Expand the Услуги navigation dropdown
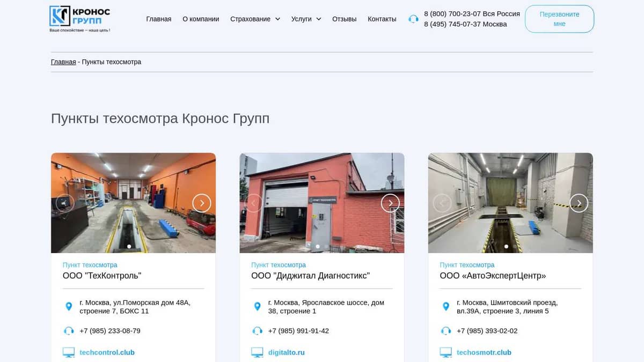This screenshot has height=362, width=644. pyautogui.click(x=302, y=19)
